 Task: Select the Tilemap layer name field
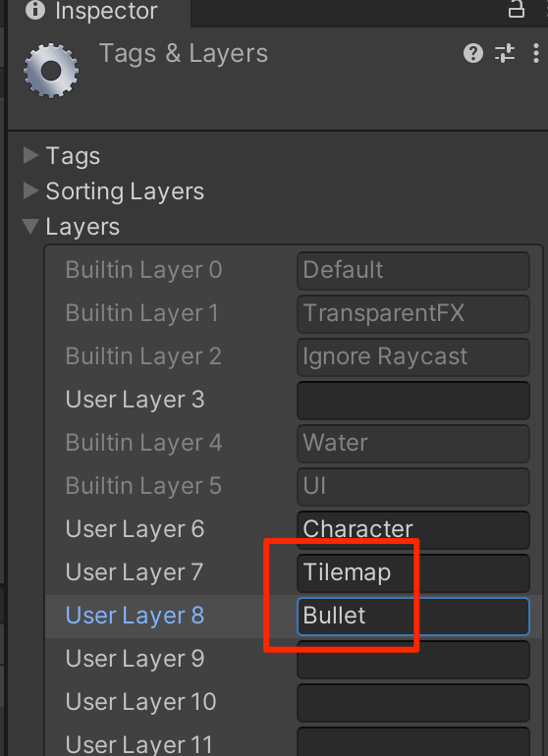pos(413,572)
